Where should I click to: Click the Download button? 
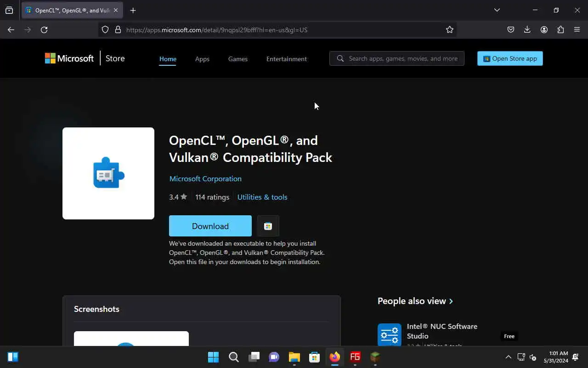pyautogui.click(x=210, y=226)
